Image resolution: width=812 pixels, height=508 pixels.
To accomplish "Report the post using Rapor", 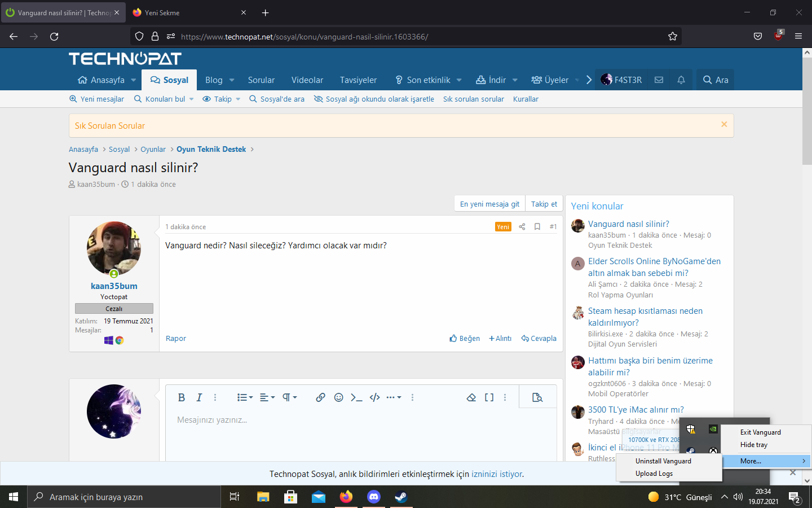I will click(176, 339).
